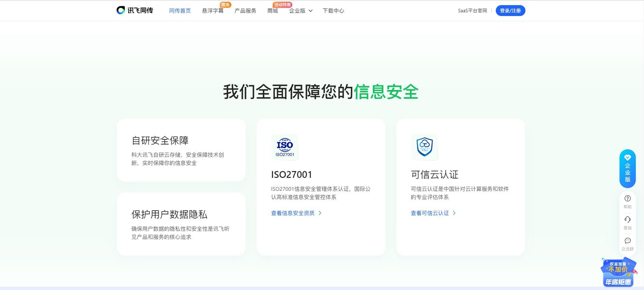Click the 我们全面保障您的信息安全 headline
644x290 pixels.
pos(321,92)
